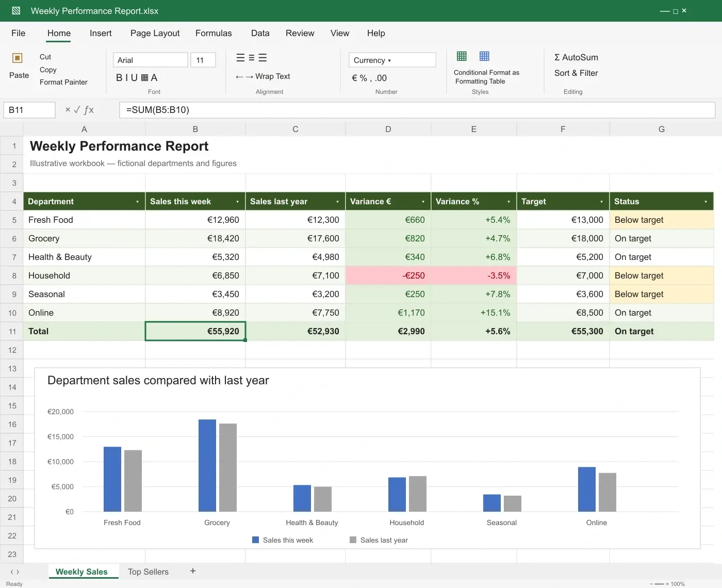Align cell text to the left
This screenshot has height=588, width=722.
[x=240, y=58]
